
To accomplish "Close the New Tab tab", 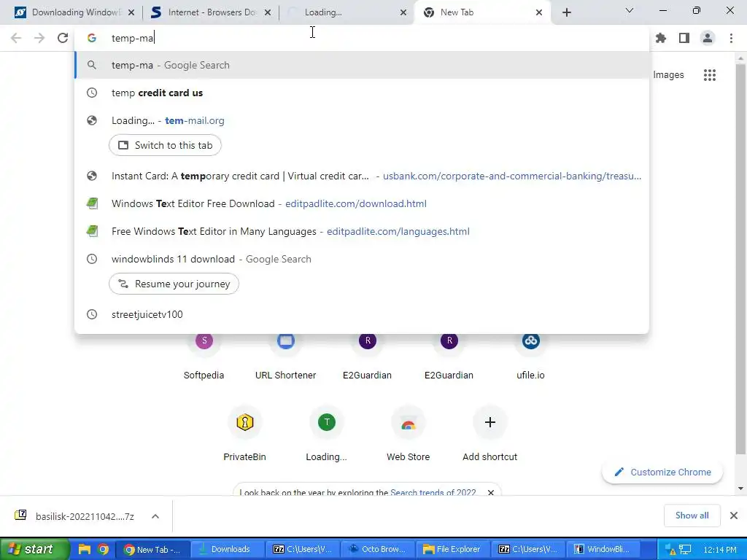I will (539, 12).
